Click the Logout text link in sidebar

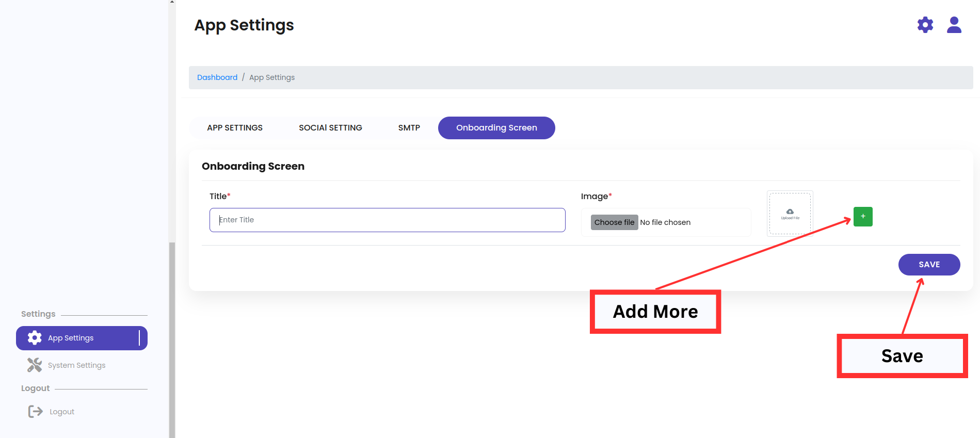click(62, 412)
